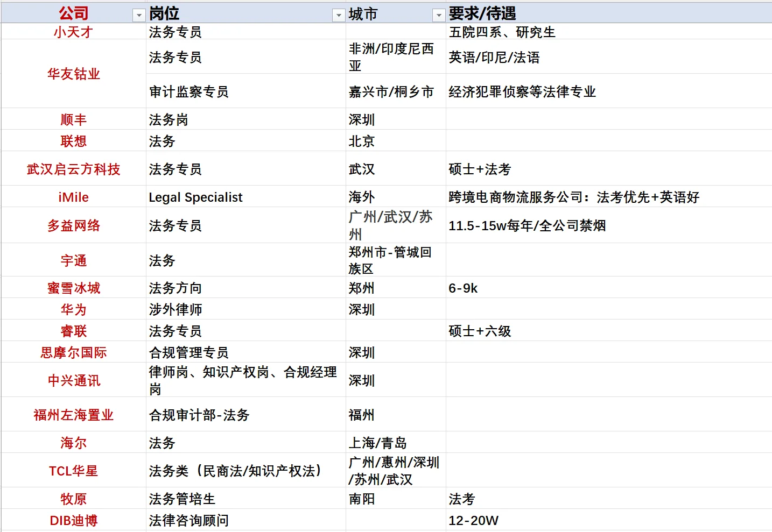The height and width of the screenshot is (532, 772).
Task: Select the 顺丰 company cell
Action: [74, 119]
